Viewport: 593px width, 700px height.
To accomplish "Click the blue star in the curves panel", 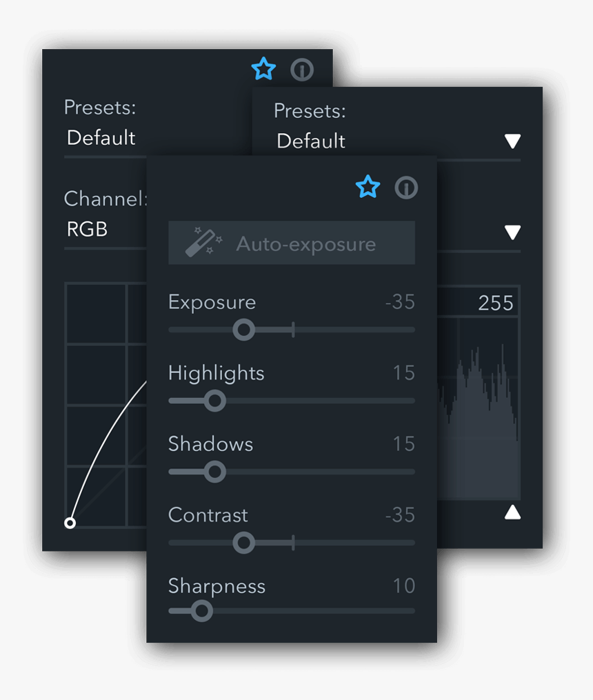I will (263, 69).
